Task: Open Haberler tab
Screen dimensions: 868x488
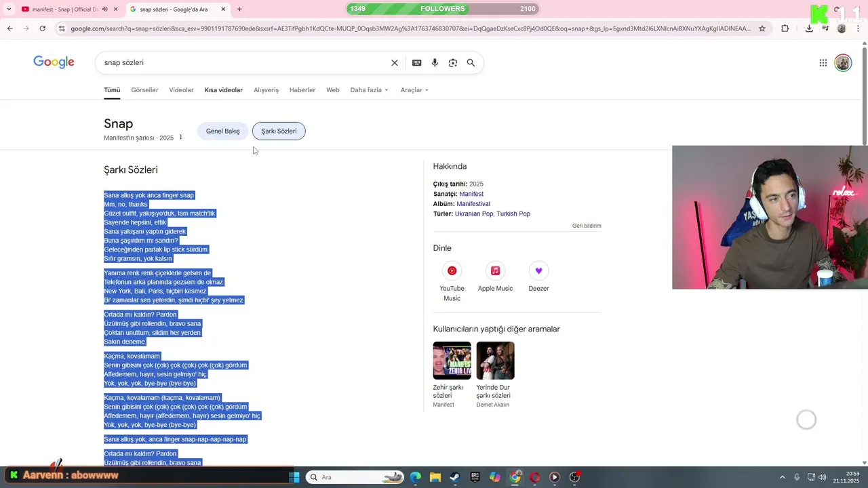Action: pyautogui.click(x=302, y=89)
